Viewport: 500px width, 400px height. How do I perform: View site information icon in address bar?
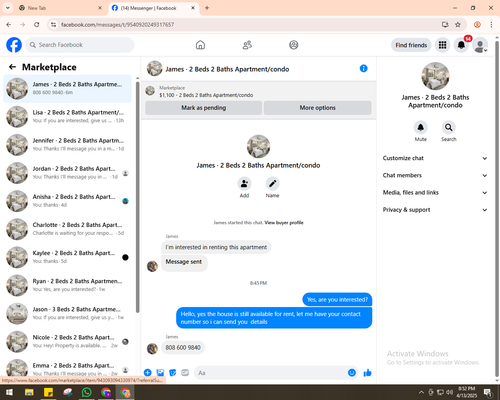coord(53,25)
